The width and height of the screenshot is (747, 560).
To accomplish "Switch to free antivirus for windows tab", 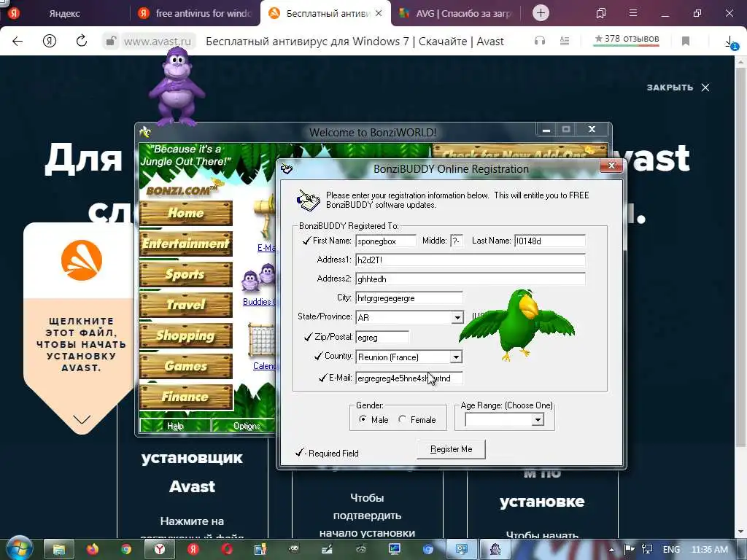I will point(196,13).
